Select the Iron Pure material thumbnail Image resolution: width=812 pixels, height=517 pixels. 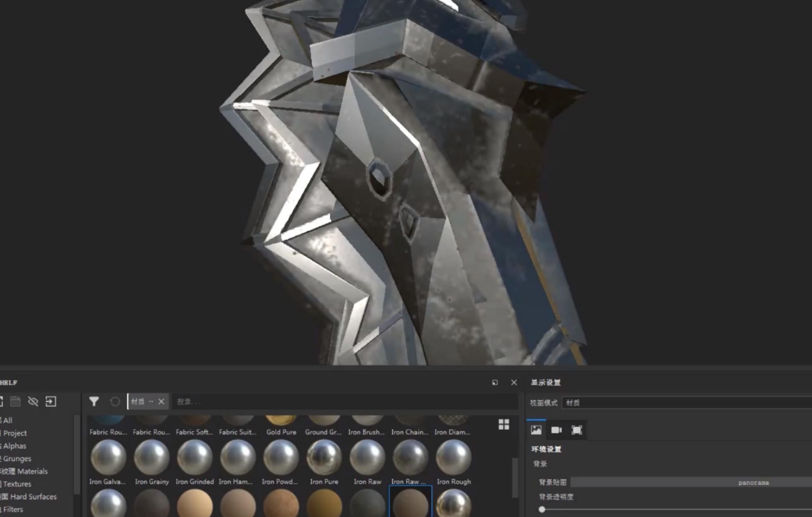(324, 457)
